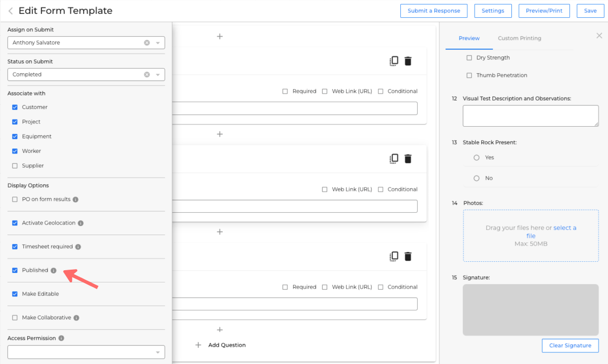Select the Preview tab
The height and width of the screenshot is (364, 608).
point(469,39)
